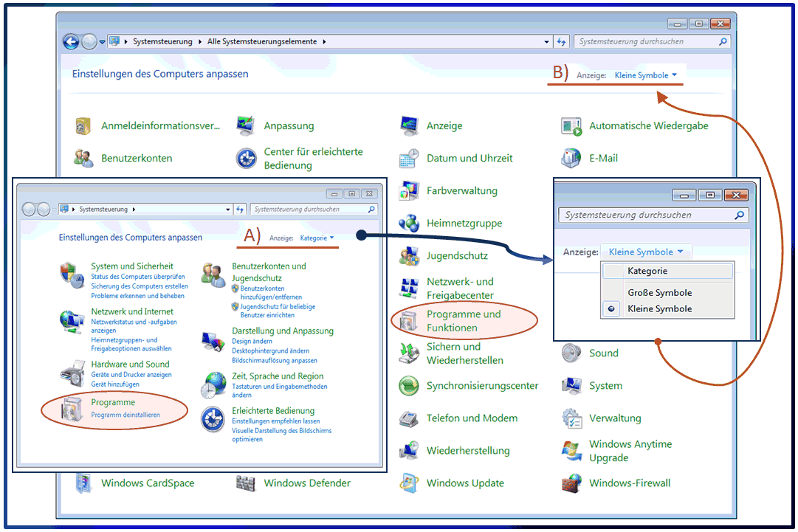Viewport: 798px width, 532px height.
Task: Open the Anmeldeinformationsverwaltung vault icon
Action: pyautogui.click(x=83, y=126)
